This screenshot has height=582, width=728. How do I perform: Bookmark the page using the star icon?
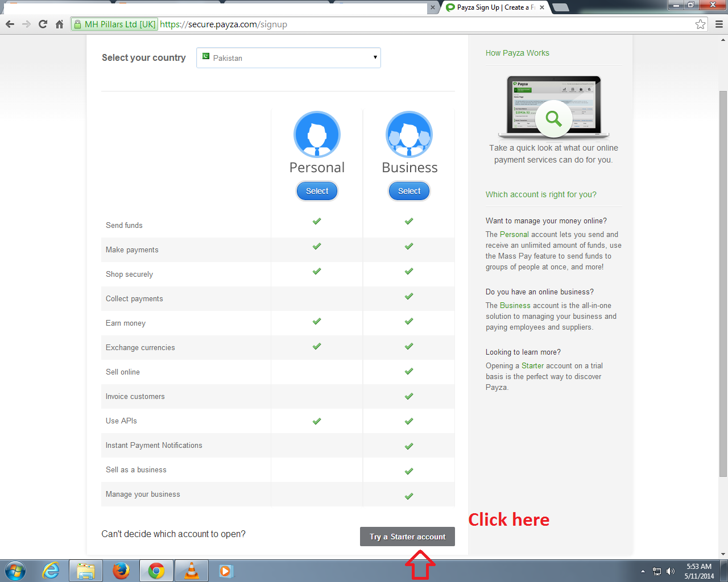tap(701, 24)
